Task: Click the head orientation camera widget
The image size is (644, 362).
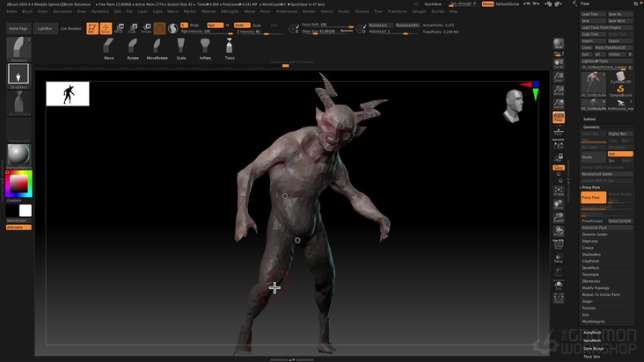Action: pos(514,105)
